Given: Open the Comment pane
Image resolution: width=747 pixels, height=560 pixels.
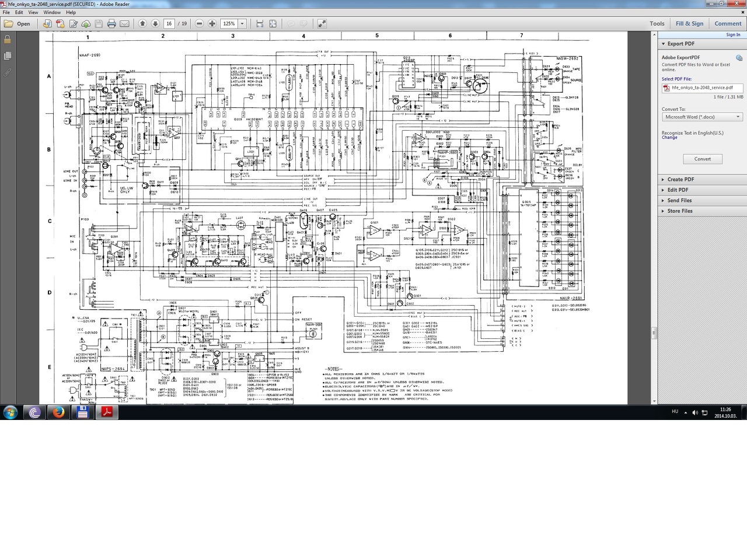Looking at the screenshot, I should 728,24.
